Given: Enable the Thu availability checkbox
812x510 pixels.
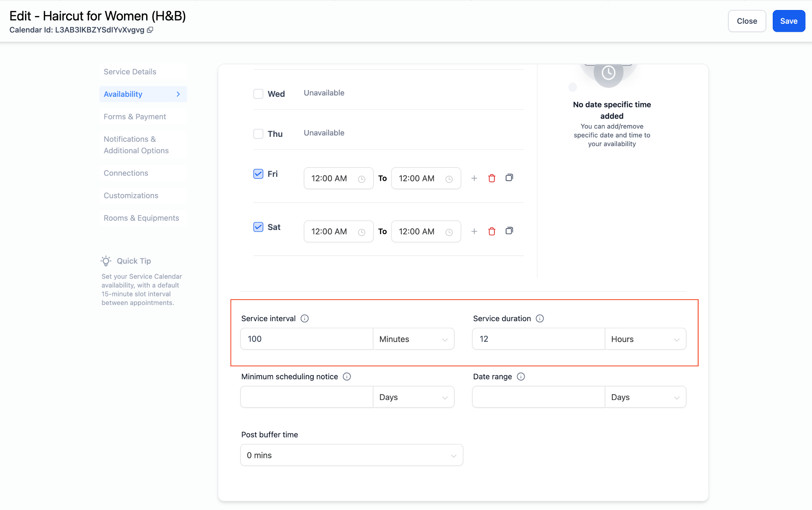Looking at the screenshot, I should [x=258, y=134].
